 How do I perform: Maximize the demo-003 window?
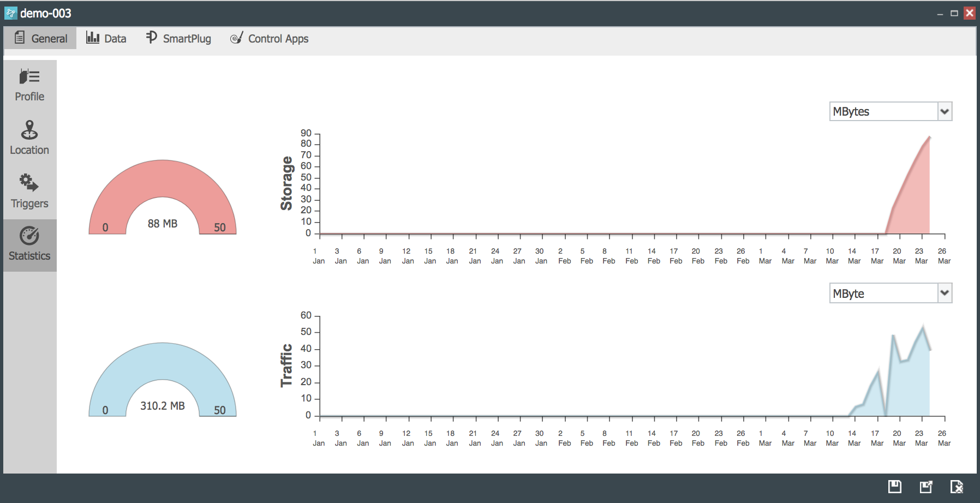[x=954, y=13]
